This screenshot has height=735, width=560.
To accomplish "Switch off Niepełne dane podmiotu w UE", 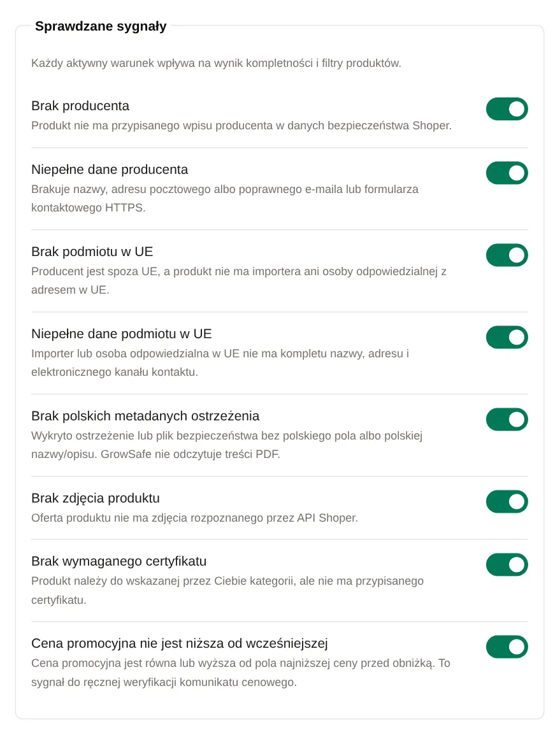I will click(506, 337).
